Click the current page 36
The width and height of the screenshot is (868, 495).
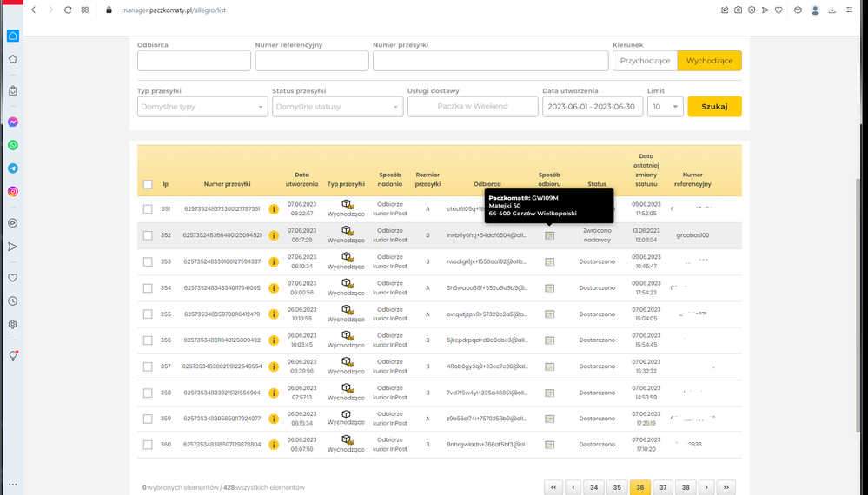640,487
